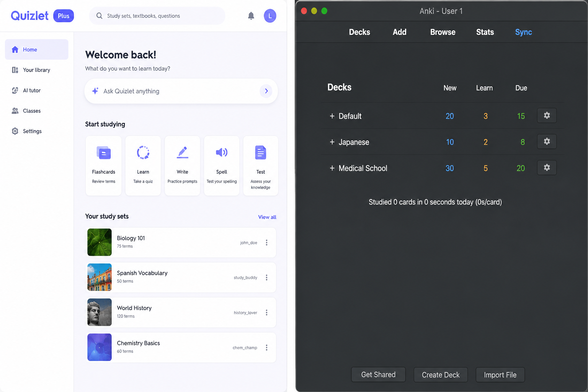Click Medical School due count 20
The height and width of the screenshot is (392, 588).
tap(521, 168)
